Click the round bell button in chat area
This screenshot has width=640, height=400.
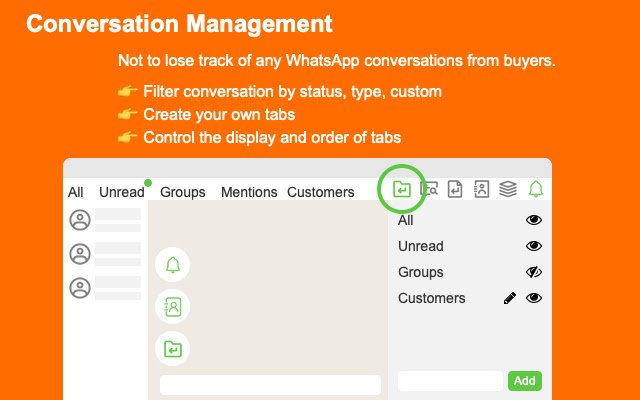tap(173, 264)
